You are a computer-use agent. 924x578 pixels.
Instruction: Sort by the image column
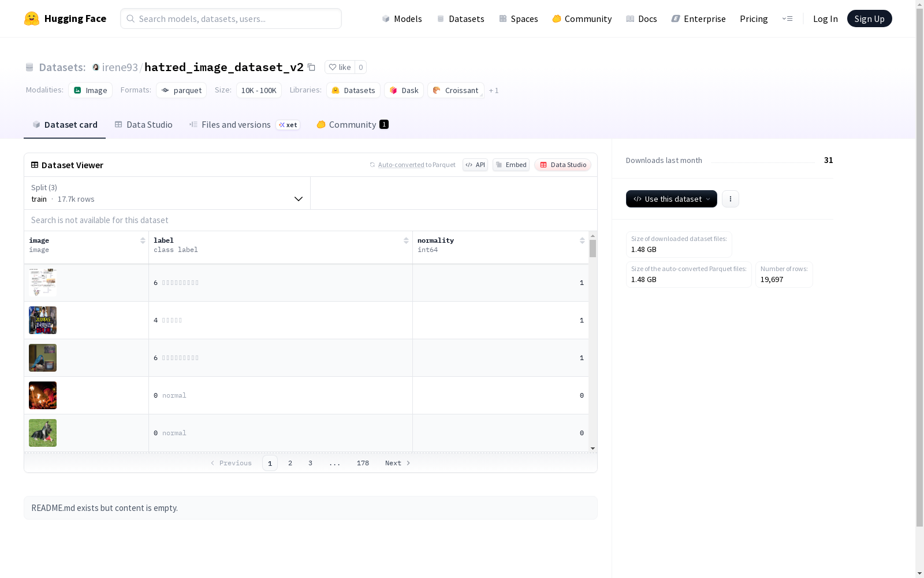143,240
